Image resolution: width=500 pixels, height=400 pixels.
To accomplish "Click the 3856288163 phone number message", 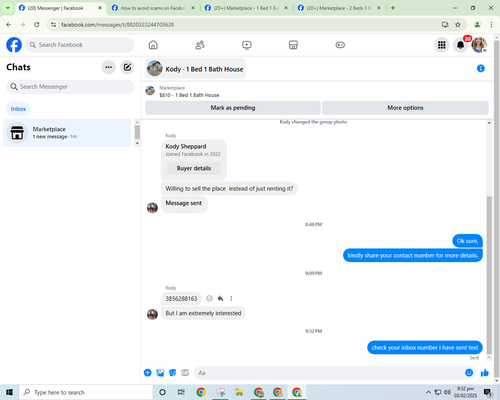I will point(181,298).
